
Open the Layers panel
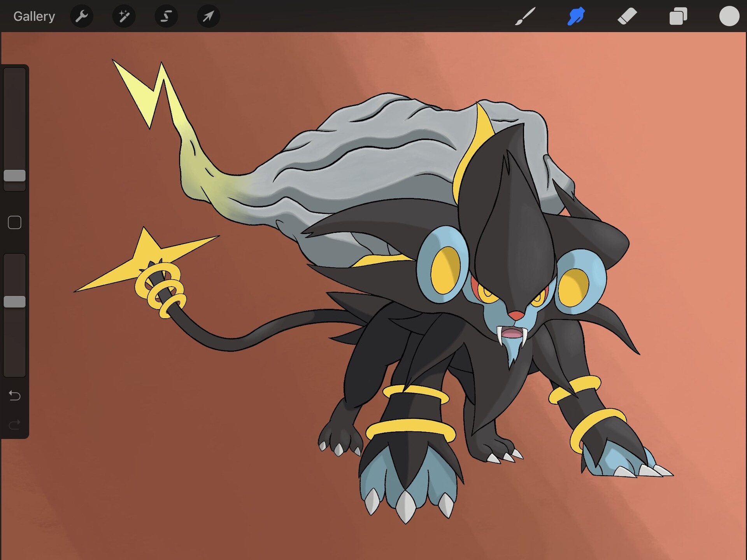[679, 16]
